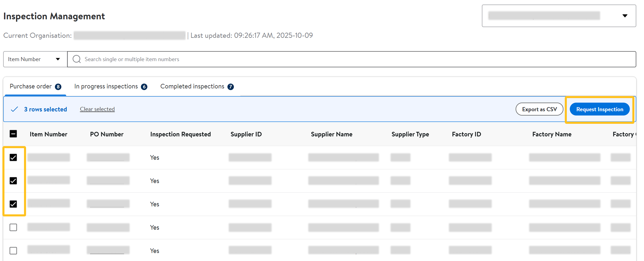
Task: Uncheck the first row checkbox
Action: click(x=13, y=157)
